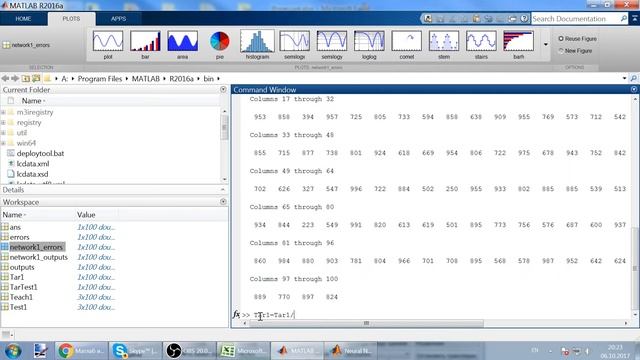The image size is (640, 360).
Task: Select the errors variable
Action: click(x=19, y=237)
